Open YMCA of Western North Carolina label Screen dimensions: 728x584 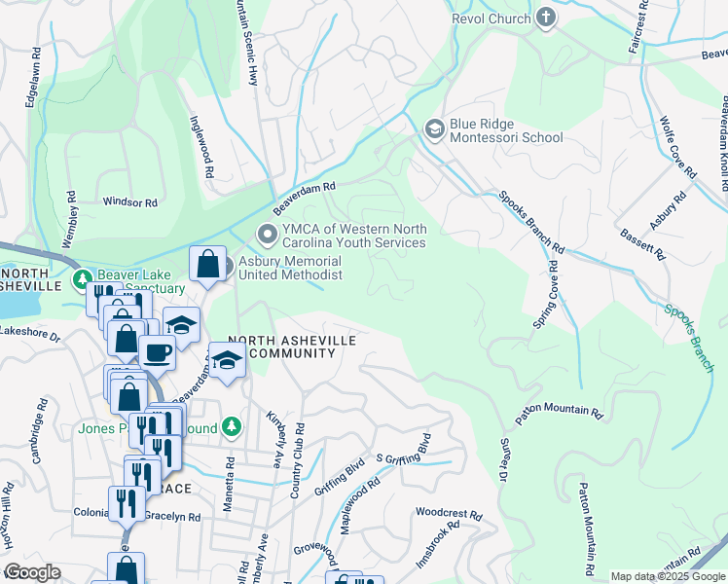[x=354, y=236]
